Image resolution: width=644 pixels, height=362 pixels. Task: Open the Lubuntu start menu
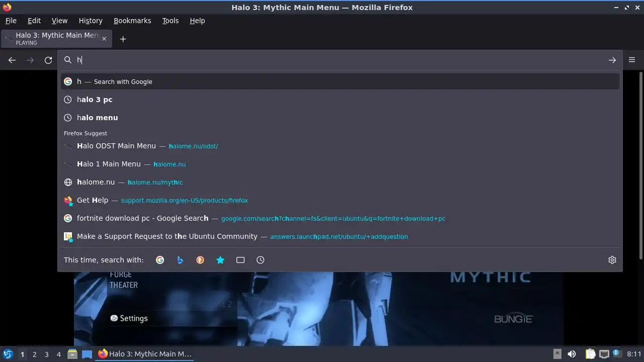click(x=8, y=354)
